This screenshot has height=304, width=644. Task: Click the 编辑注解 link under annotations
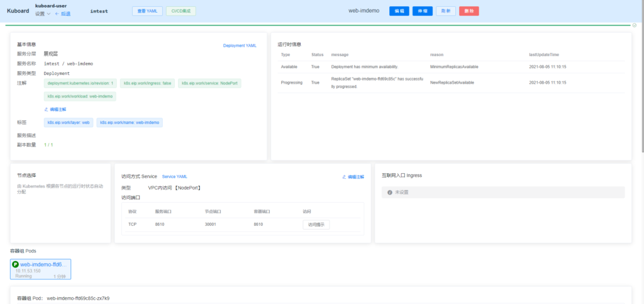[55, 109]
